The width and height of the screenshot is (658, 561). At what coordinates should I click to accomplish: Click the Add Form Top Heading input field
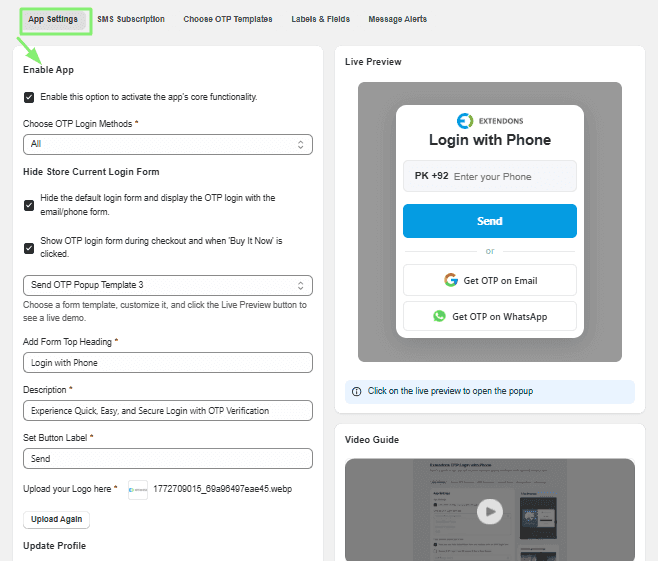(168, 363)
